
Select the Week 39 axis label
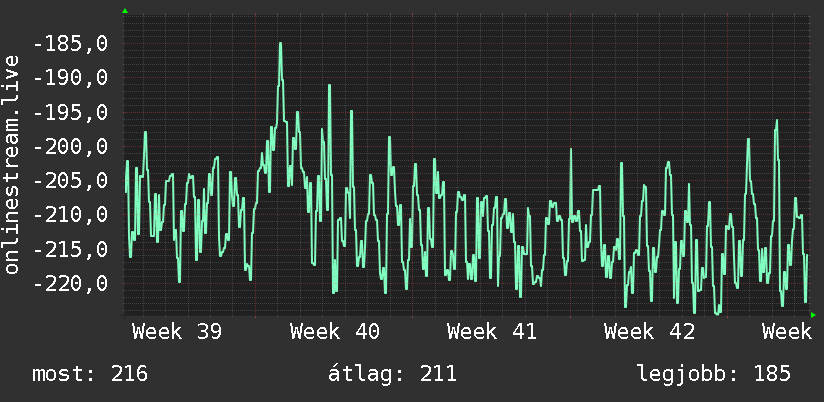tap(177, 332)
